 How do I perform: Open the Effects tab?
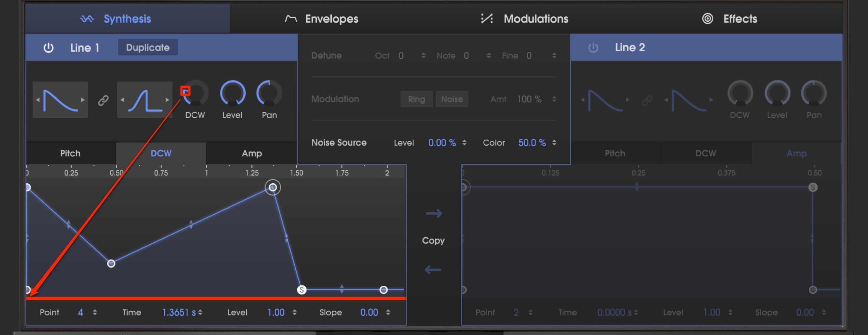(730, 19)
